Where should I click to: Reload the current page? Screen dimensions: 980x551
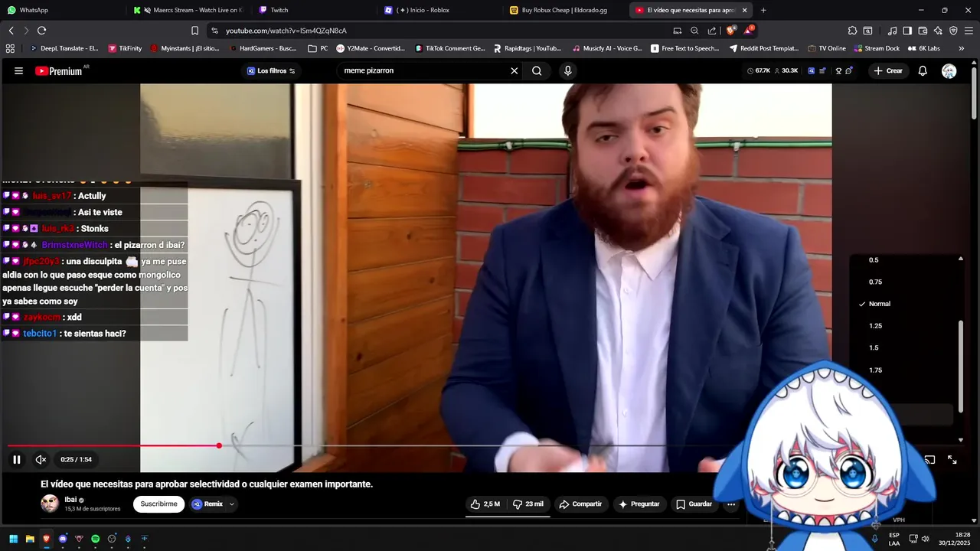(x=41, y=31)
